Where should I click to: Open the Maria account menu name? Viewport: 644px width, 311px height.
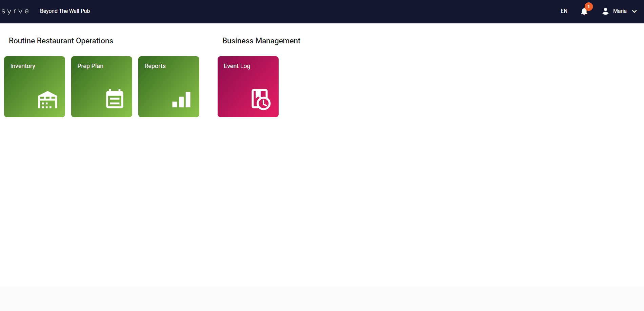coord(620,11)
